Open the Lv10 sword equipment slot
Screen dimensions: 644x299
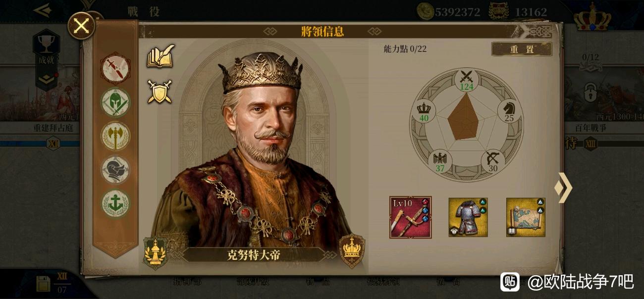pos(410,217)
